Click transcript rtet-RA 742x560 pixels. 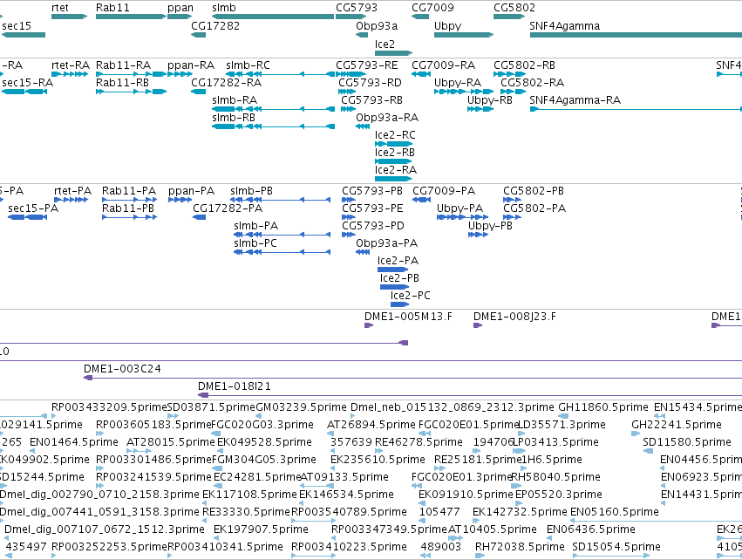tap(70, 74)
